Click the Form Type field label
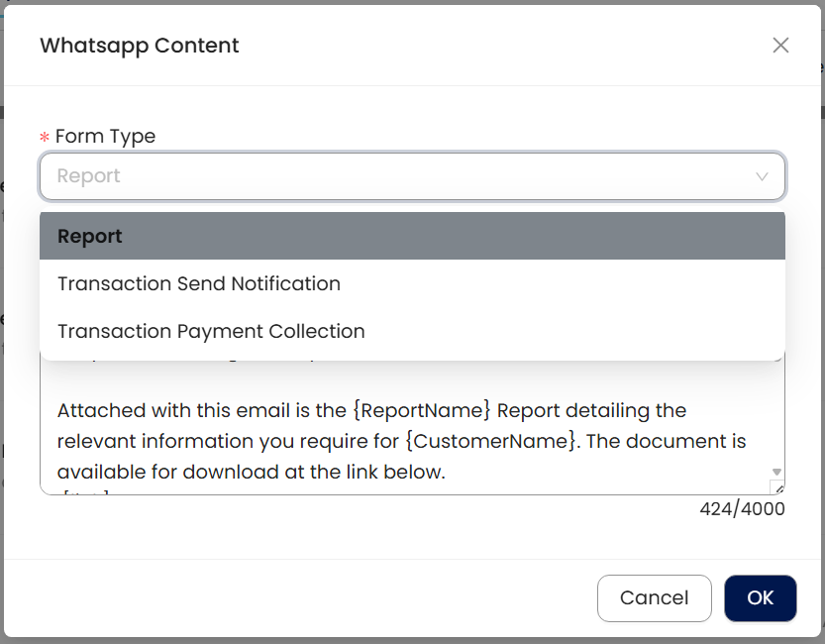 click(x=105, y=137)
